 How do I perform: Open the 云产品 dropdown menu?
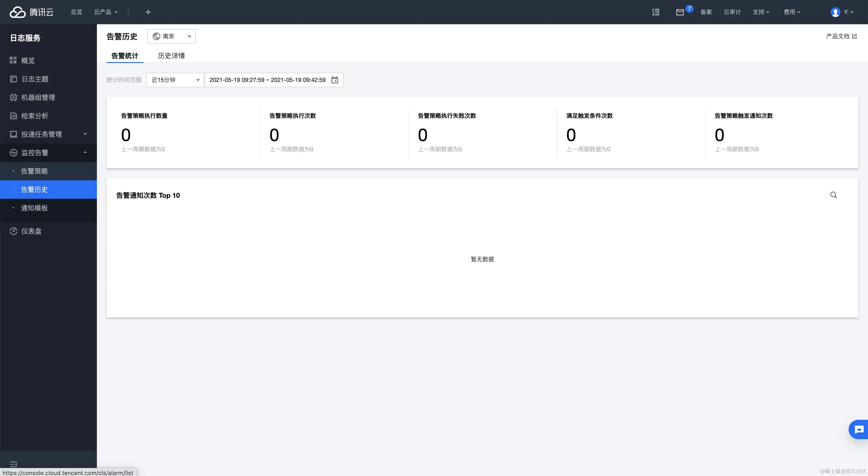tap(106, 12)
